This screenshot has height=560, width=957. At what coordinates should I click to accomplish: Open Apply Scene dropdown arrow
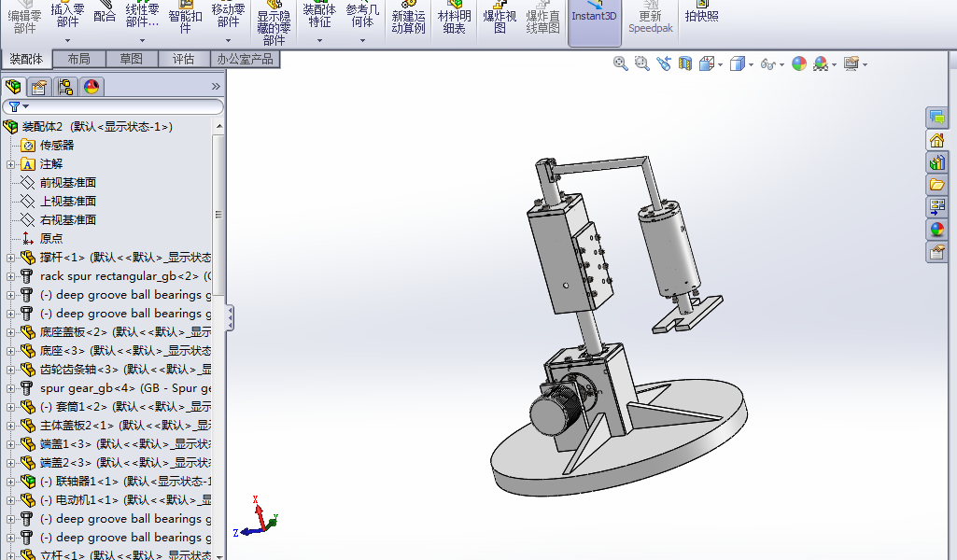click(x=835, y=64)
